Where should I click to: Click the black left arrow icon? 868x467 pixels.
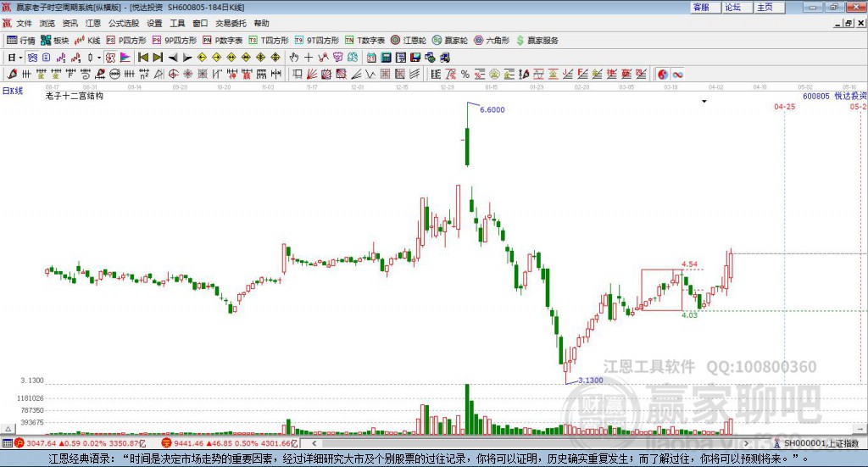(173, 58)
